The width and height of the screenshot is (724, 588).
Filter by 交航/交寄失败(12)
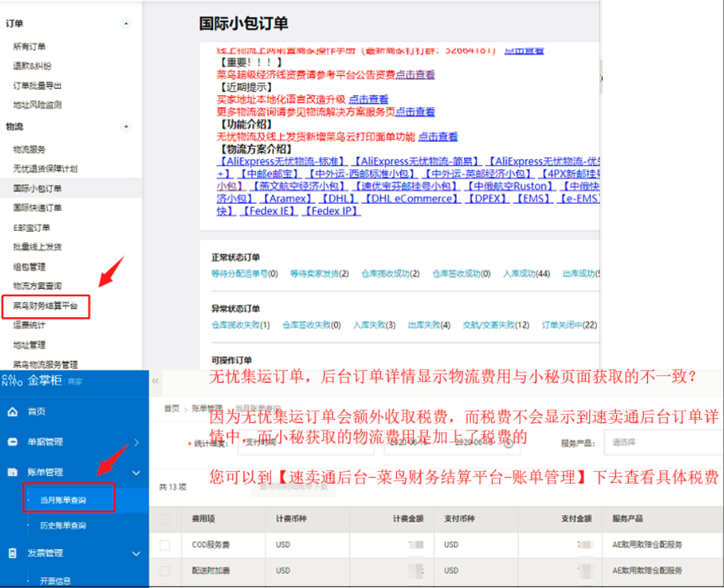496,325
